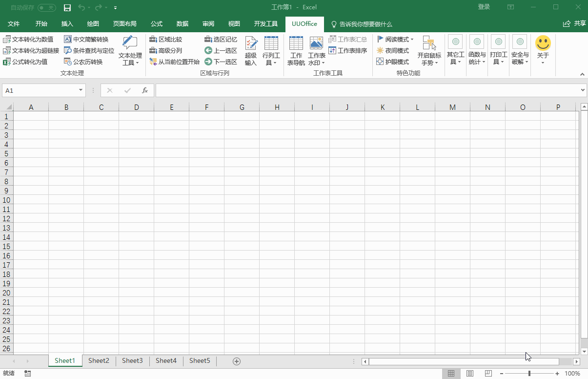Click the macro record icon in status bar
The height and width of the screenshot is (379, 588).
click(x=28, y=374)
